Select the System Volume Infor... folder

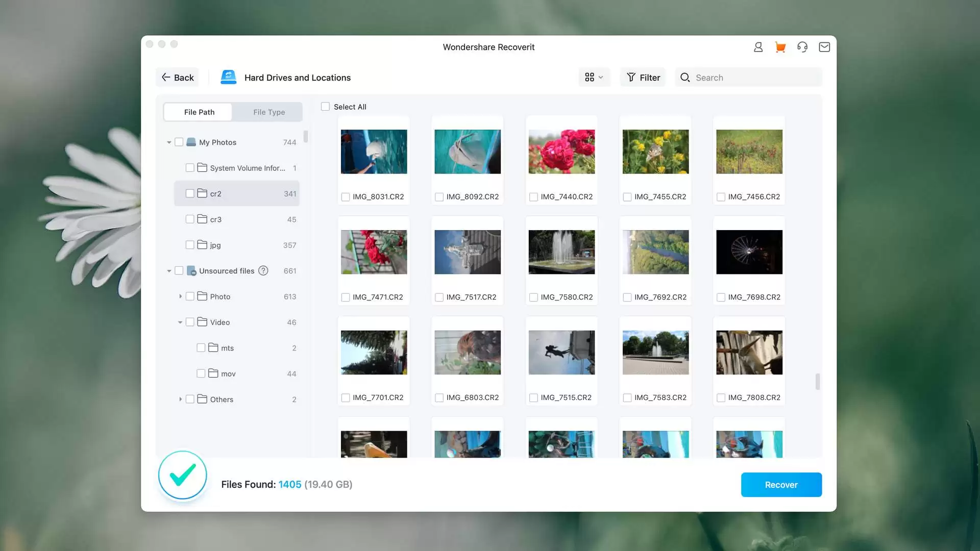[236, 168]
